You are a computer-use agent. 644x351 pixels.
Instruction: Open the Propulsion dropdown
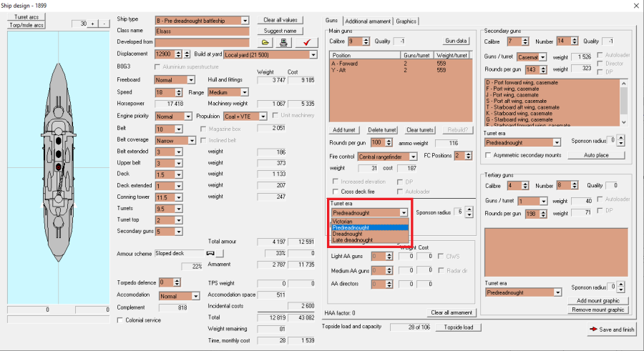click(263, 117)
